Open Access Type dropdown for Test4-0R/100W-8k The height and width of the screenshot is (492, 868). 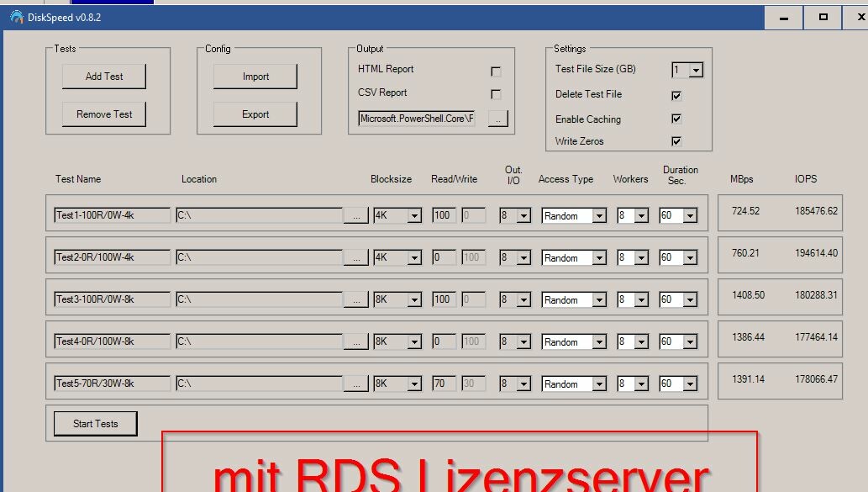click(x=599, y=341)
